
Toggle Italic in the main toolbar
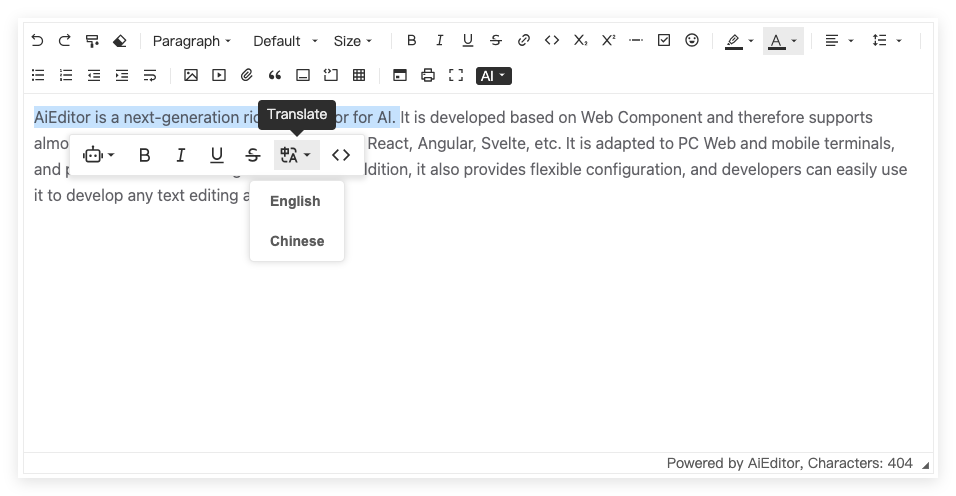(440, 41)
